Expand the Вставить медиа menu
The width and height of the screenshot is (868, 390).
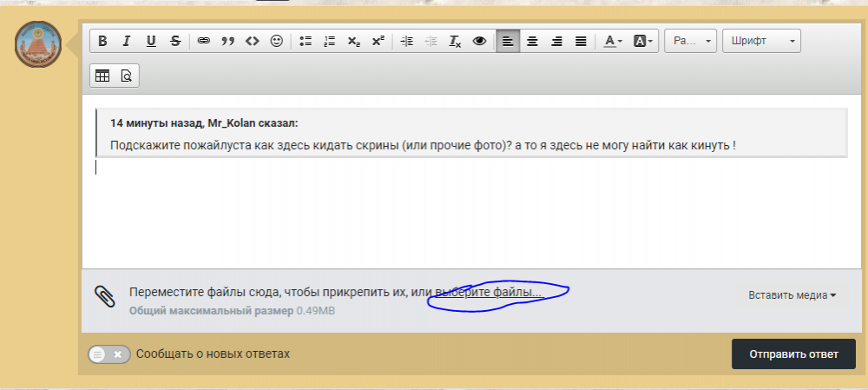791,295
